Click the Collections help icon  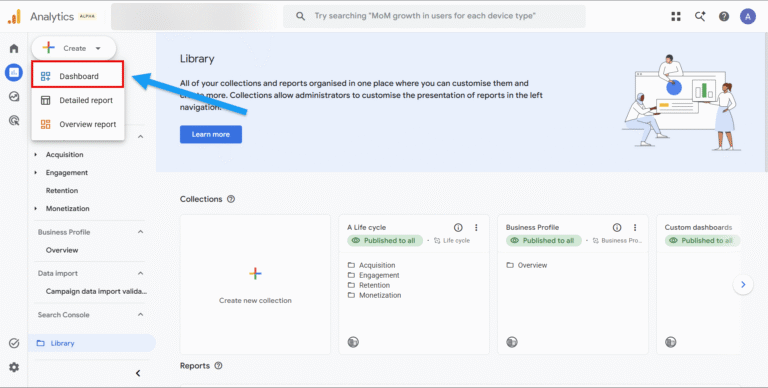pos(231,199)
